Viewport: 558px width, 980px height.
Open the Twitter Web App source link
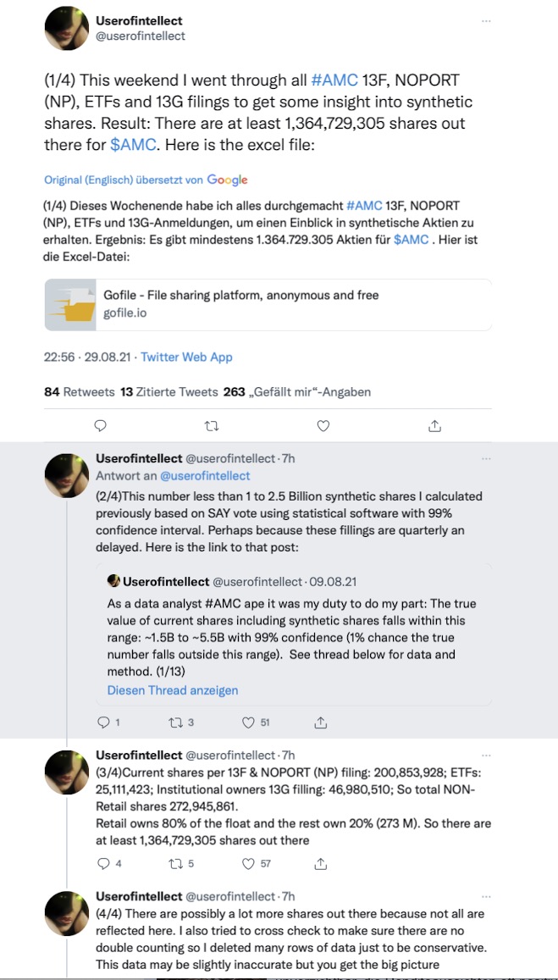(x=186, y=357)
